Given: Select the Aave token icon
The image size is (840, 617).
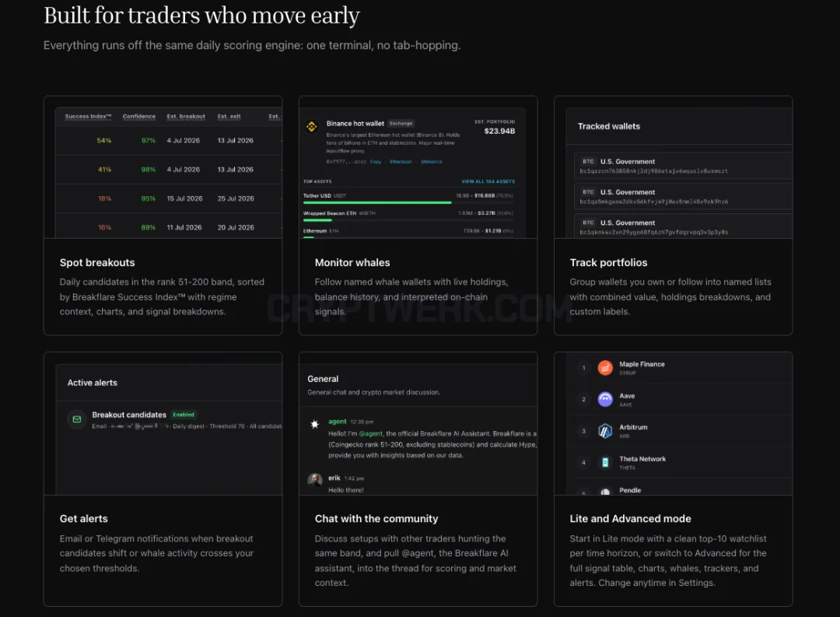Looking at the screenshot, I should pos(605,399).
